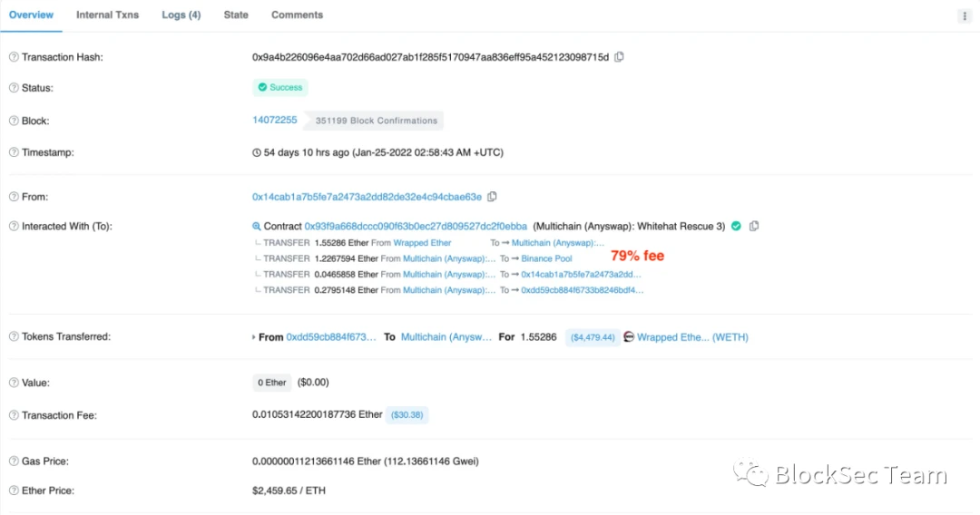Screen dimensions: 980x515
Task: Click the $30.38 fee badge
Action: coord(407,415)
